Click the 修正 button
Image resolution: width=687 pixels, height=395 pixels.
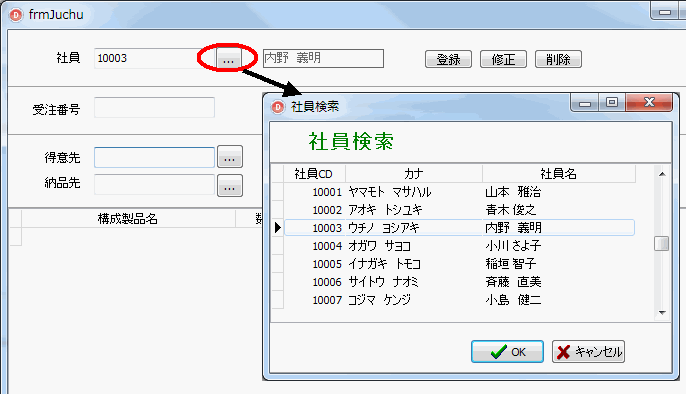click(x=503, y=59)
